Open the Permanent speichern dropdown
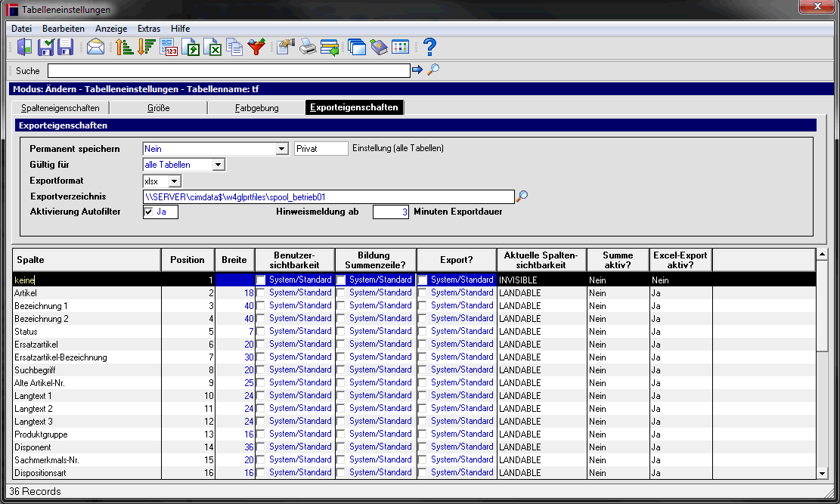This screenshot has width=840, height=504. coord(282,149)
